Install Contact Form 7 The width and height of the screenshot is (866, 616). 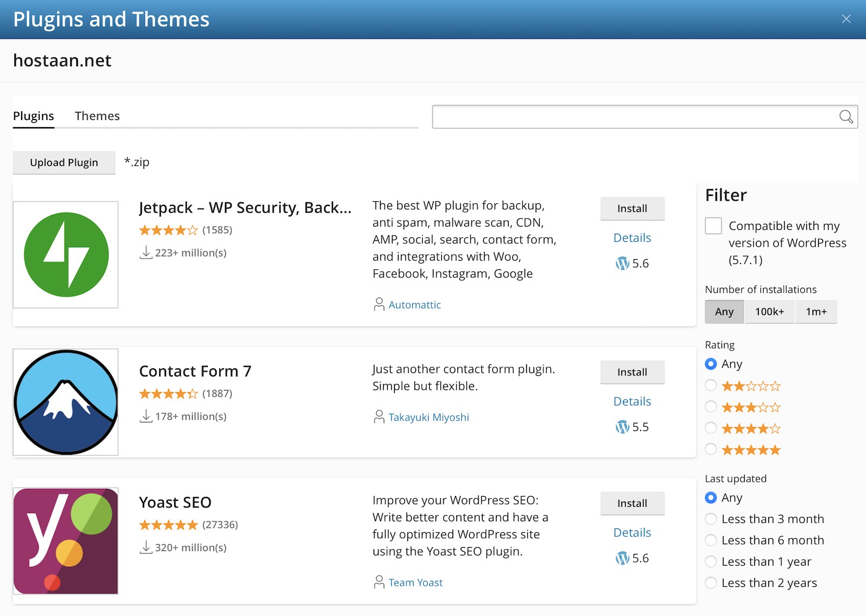632,372
